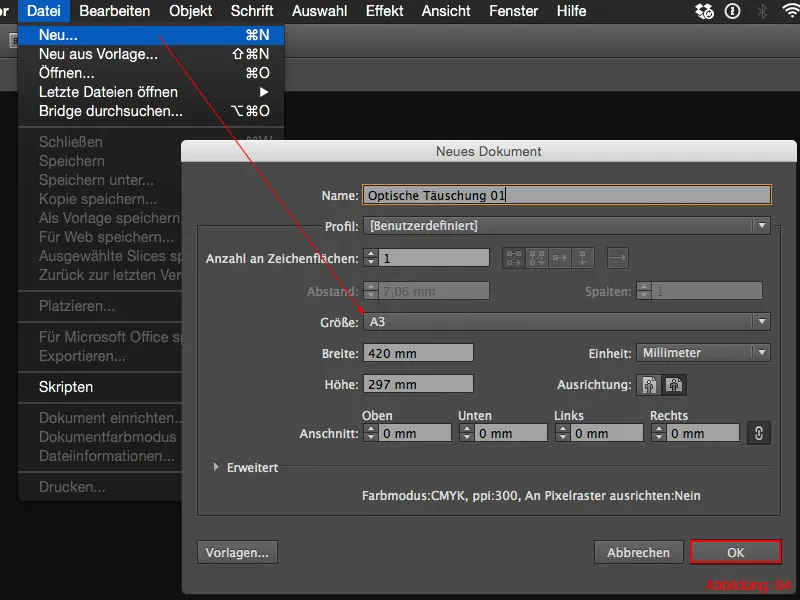
Task: Click the Unten Anschnitt 0 mm field
Action: point(510,433)
